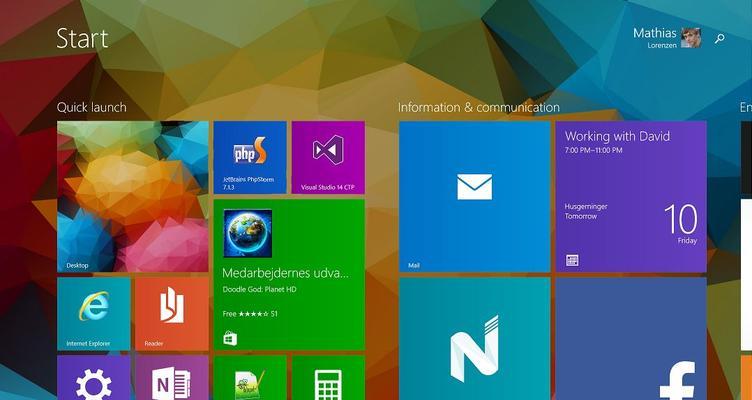The width and height of the screenshot is (752, 400).
Task: Open PC settings gear tile
Action: 94,378
